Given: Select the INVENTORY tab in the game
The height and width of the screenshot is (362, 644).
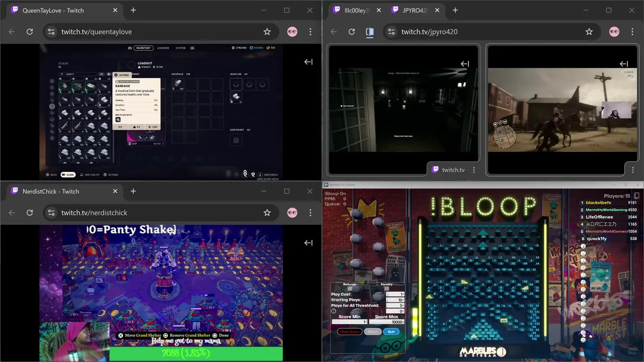Looking at the screenshot, I should pos(143,48).
